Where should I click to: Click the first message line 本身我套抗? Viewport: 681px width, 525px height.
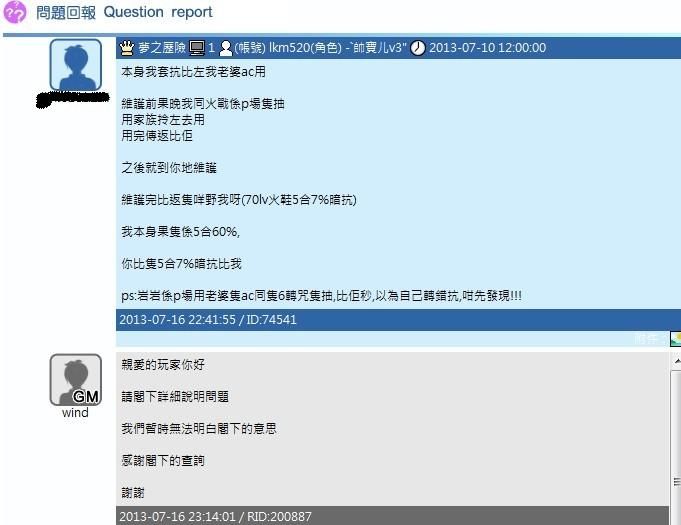coord(193,72)
